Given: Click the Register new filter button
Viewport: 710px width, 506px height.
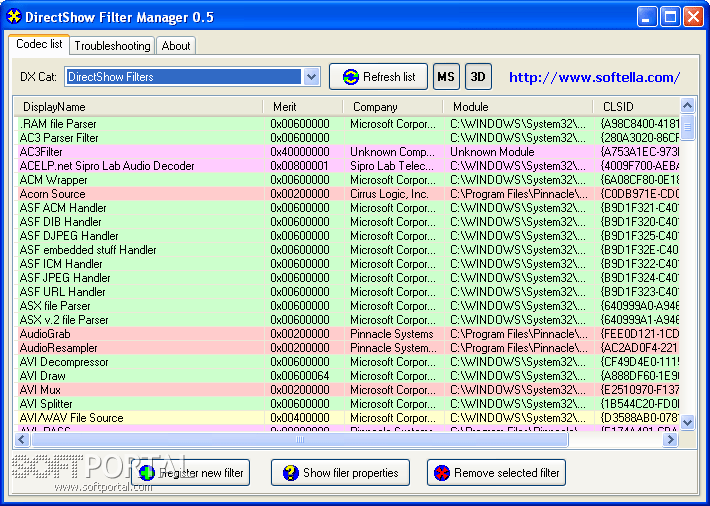Looking at the screenshot, I should [191, 472].
